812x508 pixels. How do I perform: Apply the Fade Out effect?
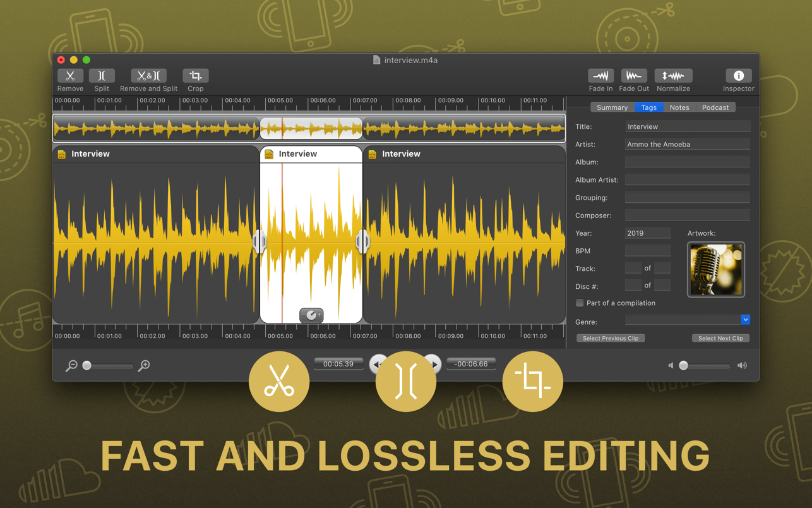tap(634, 76)
